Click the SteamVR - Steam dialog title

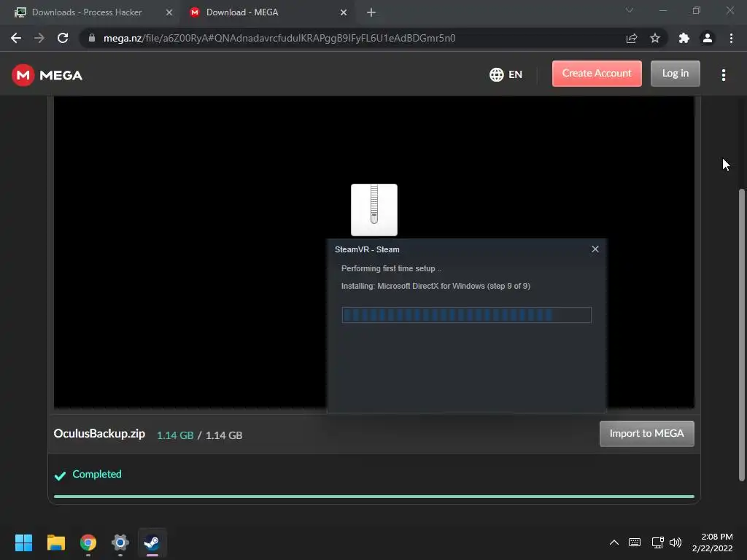coord(367,249)
